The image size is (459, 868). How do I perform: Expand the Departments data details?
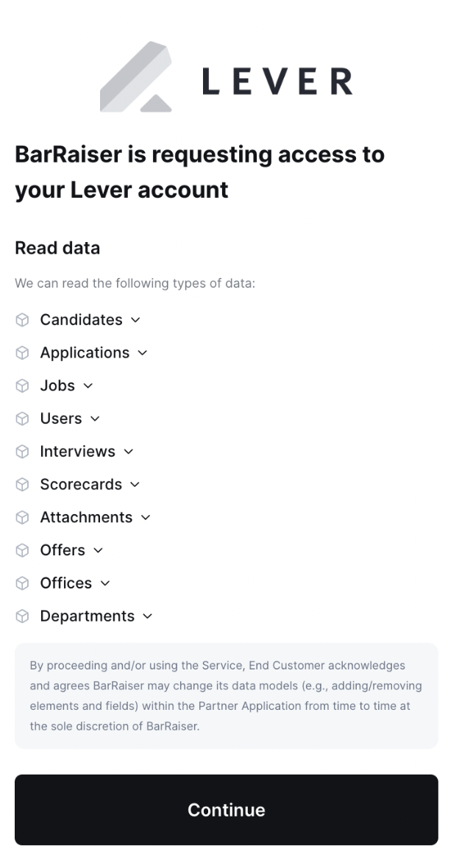(x=149, y=616)
